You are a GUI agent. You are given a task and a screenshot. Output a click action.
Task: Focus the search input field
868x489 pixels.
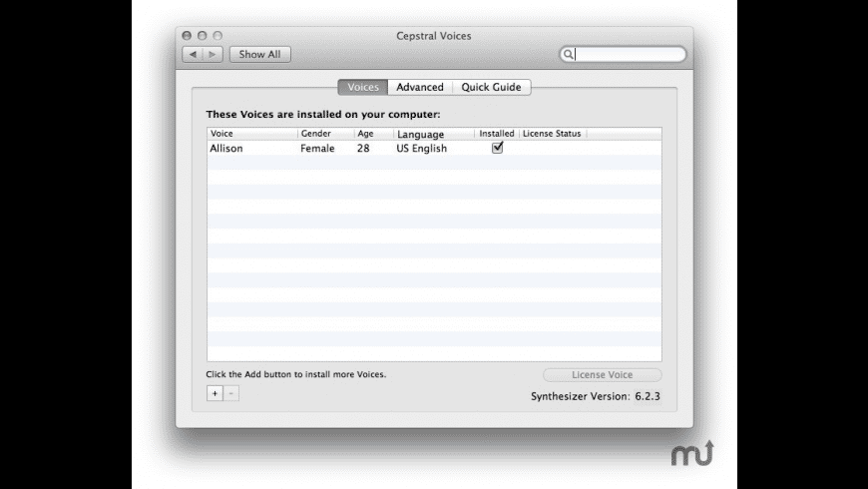(x=623, y=54)
